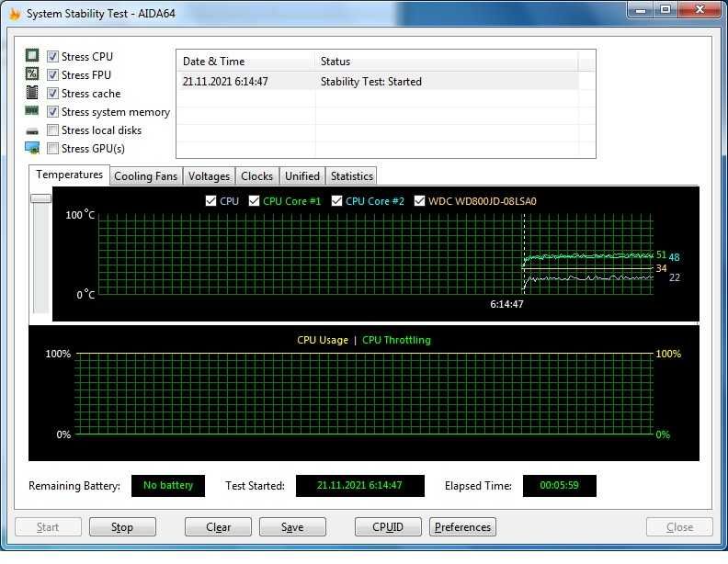Click the CPU chip icon beside Stress CPU
Image resolution: width=728 pixels, height=564 pixels.
tap(32, 56)
